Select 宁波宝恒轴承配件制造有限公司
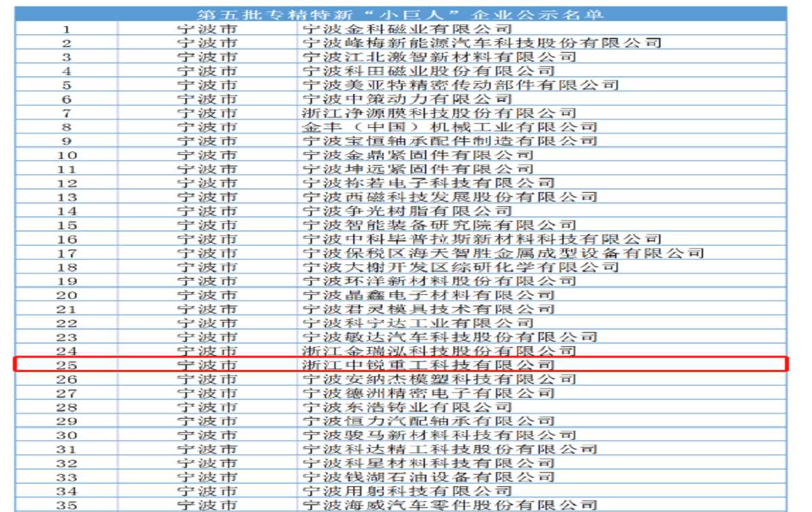This screenshot has height=512, width=812. tap(450, 141)
